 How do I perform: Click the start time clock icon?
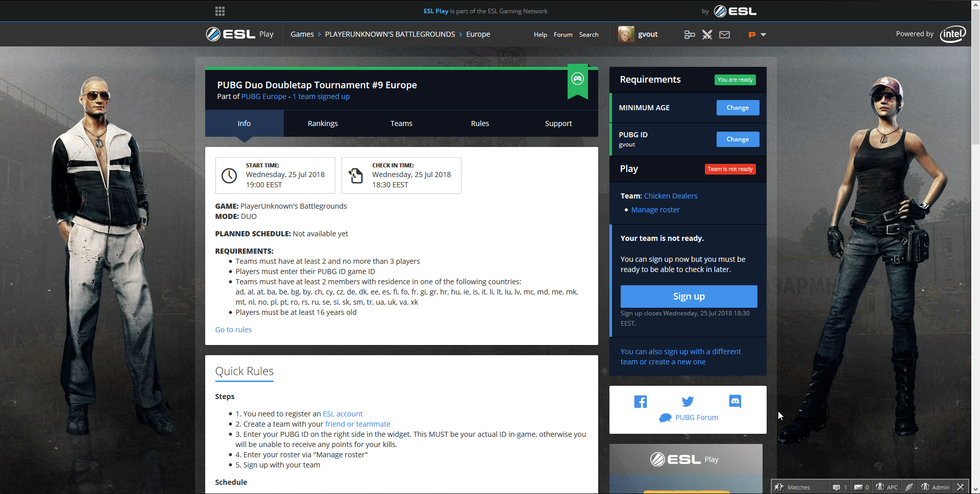pyautogui.click(x=229, y=176)
